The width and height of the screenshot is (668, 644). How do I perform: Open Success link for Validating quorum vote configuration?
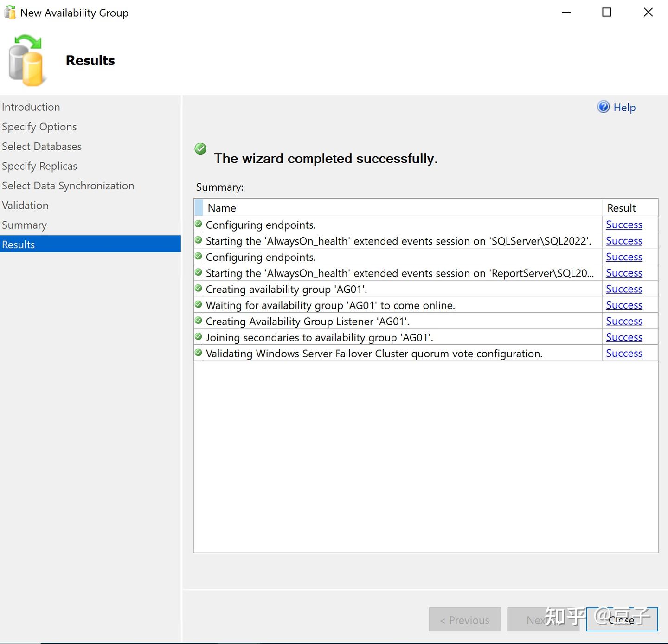click(624, 353)
